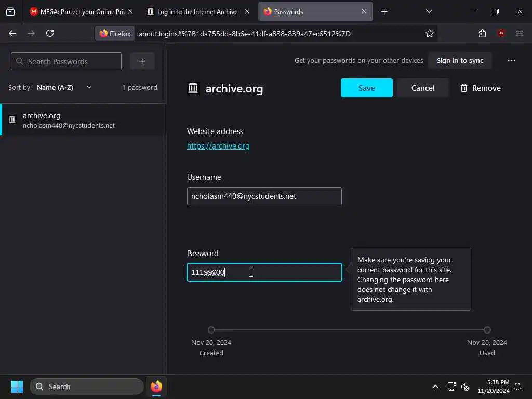The height and width of the screenshot is (399, 532).
Task: Click the Search Passwords field
Action: point(66,61)
